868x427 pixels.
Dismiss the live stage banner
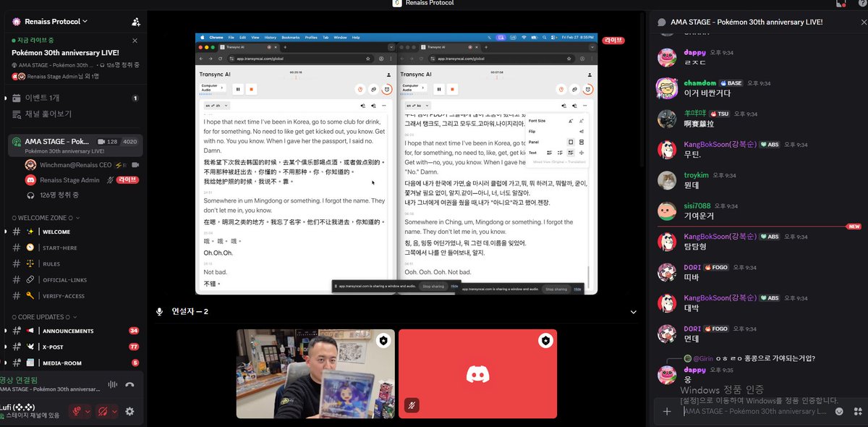[x=135, y=41]
